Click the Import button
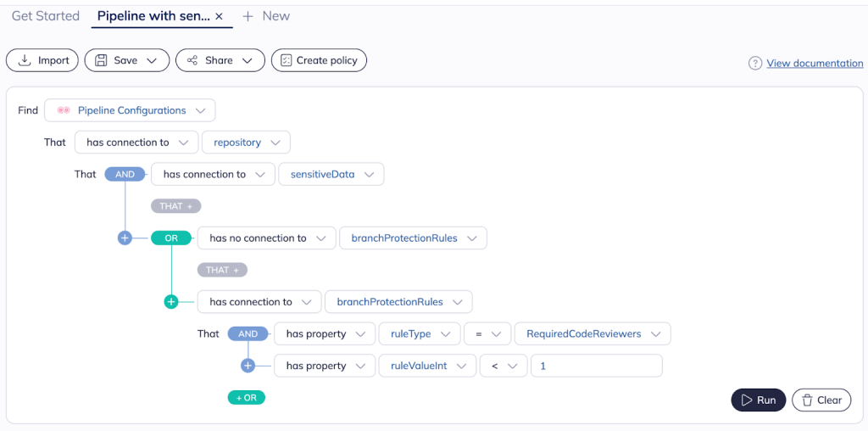Image resolution: width=868 pixels, height=431 pixels. (x=43, y=60)
